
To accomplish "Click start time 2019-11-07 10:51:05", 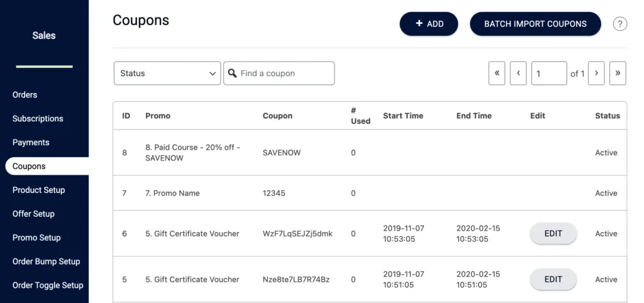I will coord(404,280).
